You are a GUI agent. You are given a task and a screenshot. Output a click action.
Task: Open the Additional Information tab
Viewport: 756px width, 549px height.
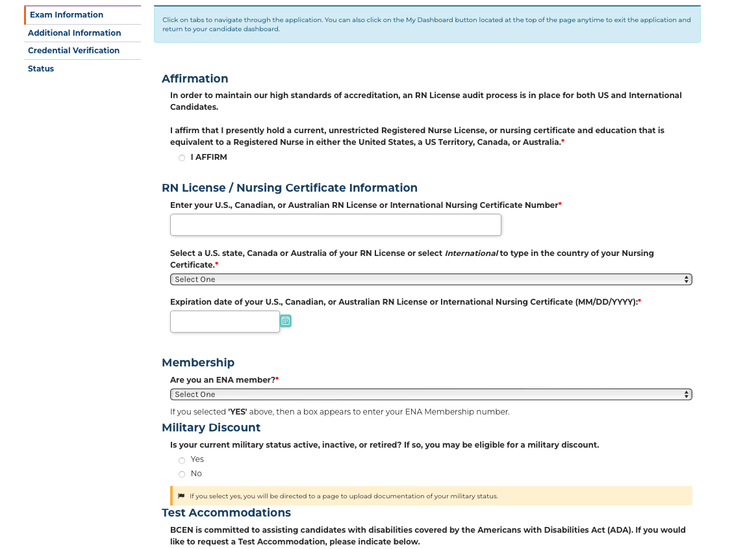[x=74, y=33]
